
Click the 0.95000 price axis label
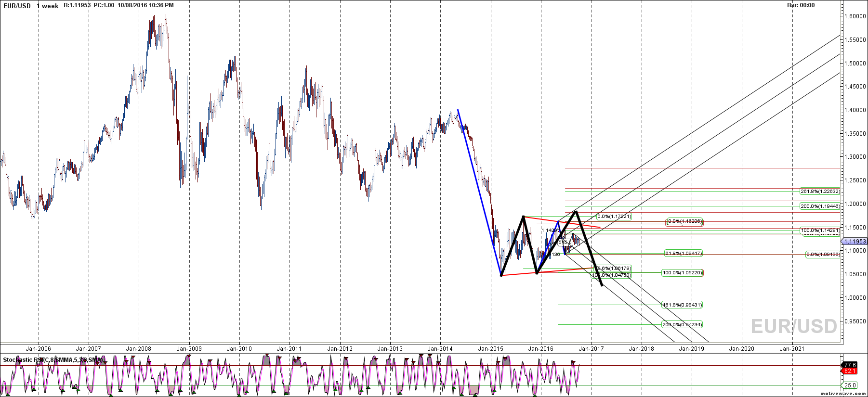[856, 321]
